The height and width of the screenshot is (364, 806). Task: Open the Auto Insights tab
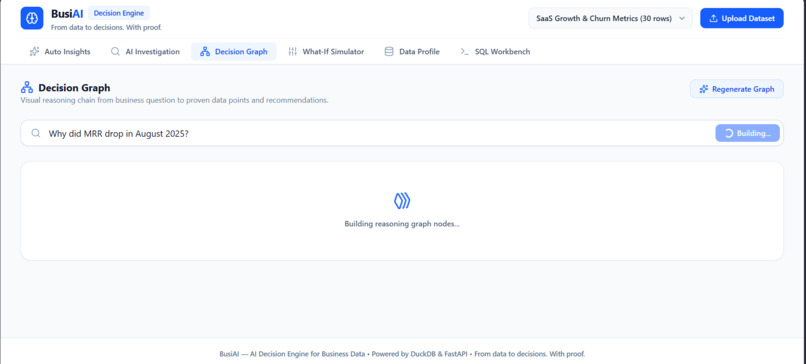pos(60,51)
